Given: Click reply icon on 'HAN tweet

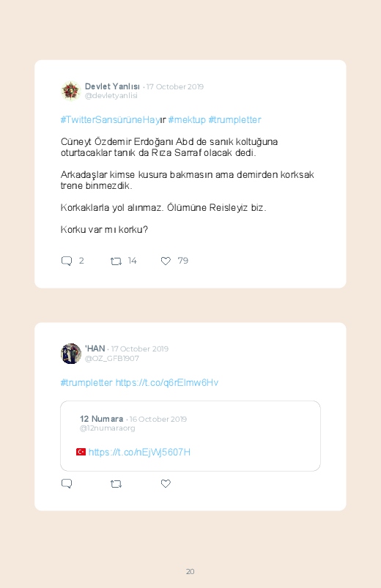Looking at the screenshot, I should (x=67, y=483).
